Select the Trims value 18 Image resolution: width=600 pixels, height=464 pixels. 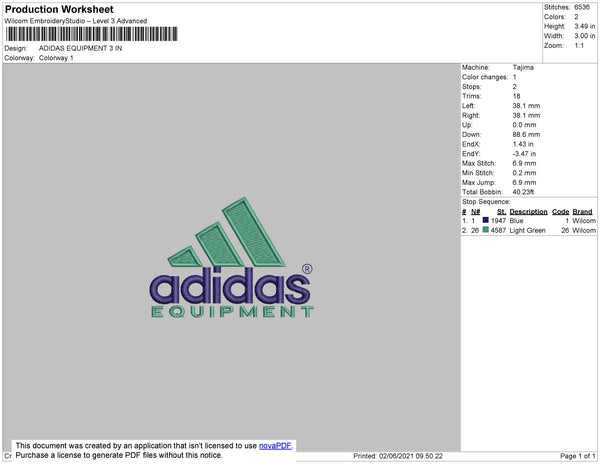[x=516, y=96]
